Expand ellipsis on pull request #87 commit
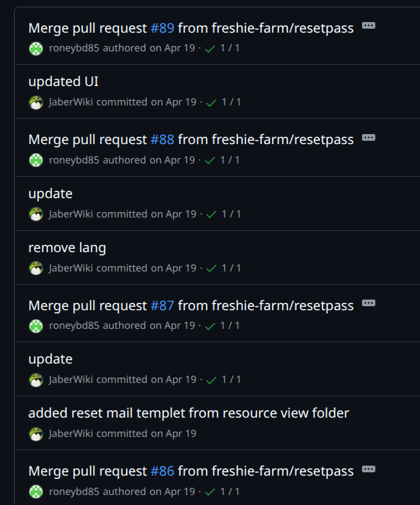The height and width of the screenshot is (505, 420). pyautogui.click(x=368, y=303)
